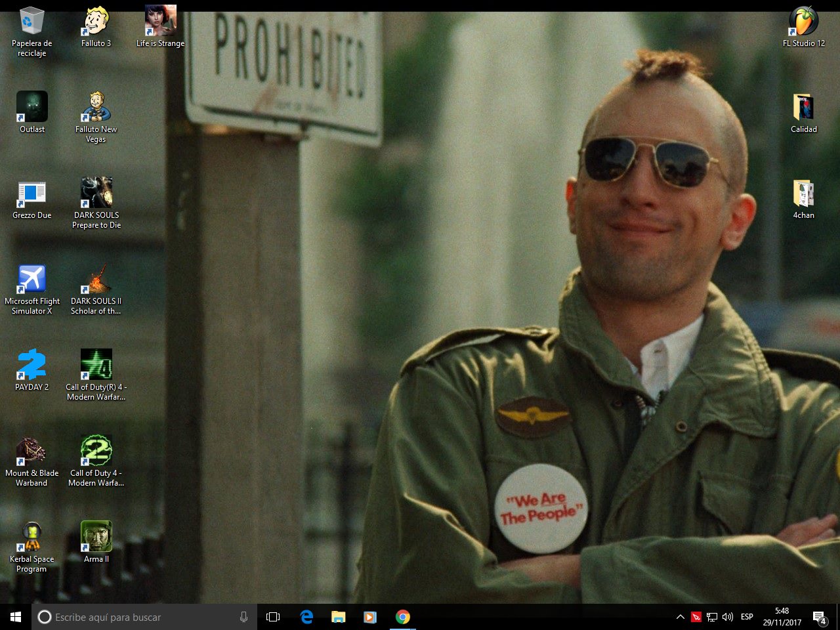
Task: Select the Kerbal Space Program icon
Action: coord(31,547)
